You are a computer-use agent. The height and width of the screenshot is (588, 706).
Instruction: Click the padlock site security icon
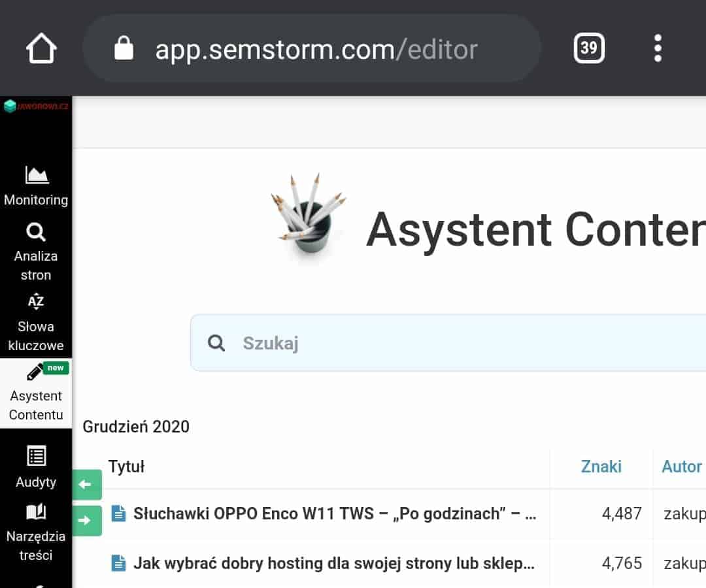[124, 48]
